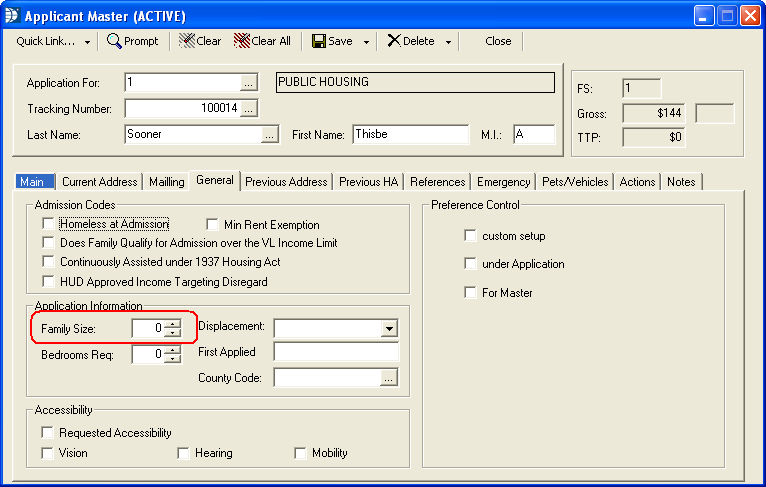The width and height of the screenshot is (766, 487).
Task: Click the First Applied input field
Action: [x=336, y=352]
